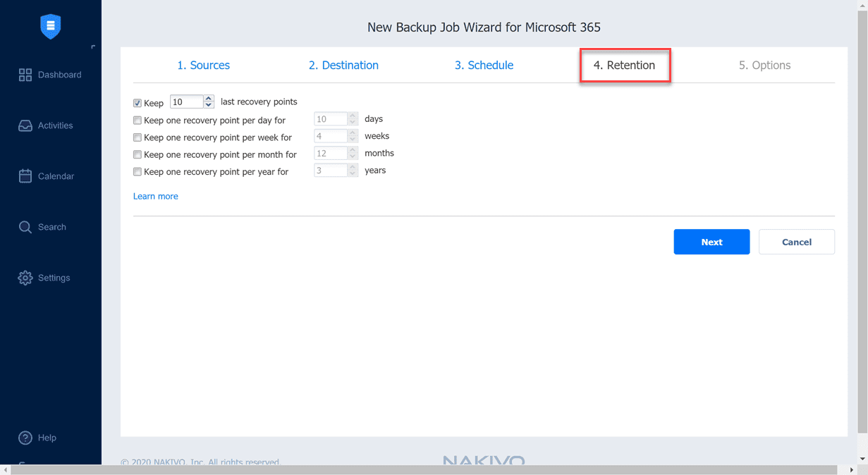Image resolution: width=868 pixels, height=475 pixels.
Task: Uncheck Keep last recovery points
Action: [137, 102]
